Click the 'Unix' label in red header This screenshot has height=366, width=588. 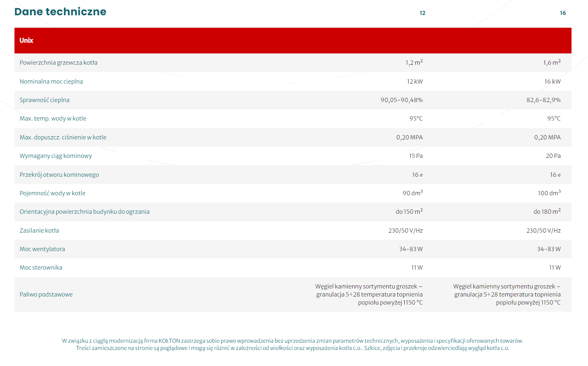pos(27,41)
